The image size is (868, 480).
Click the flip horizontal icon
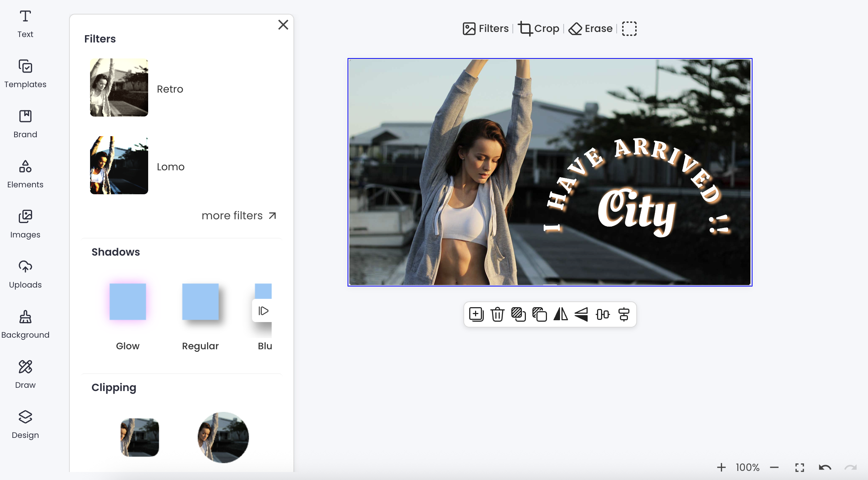tap(560, 314)
